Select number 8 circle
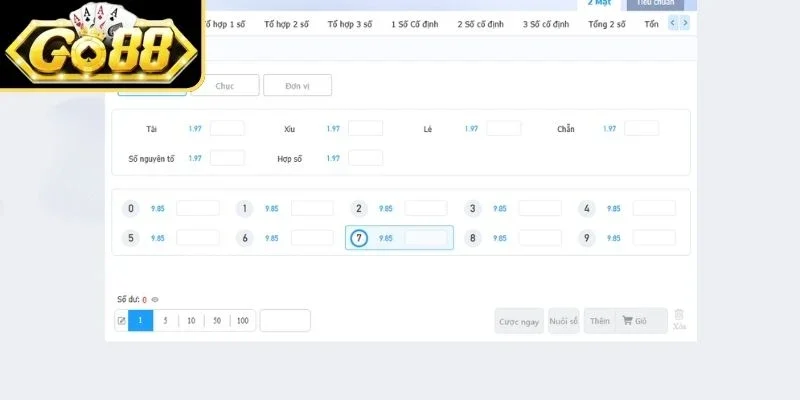 pyautogui.click(x=472, y=238)
